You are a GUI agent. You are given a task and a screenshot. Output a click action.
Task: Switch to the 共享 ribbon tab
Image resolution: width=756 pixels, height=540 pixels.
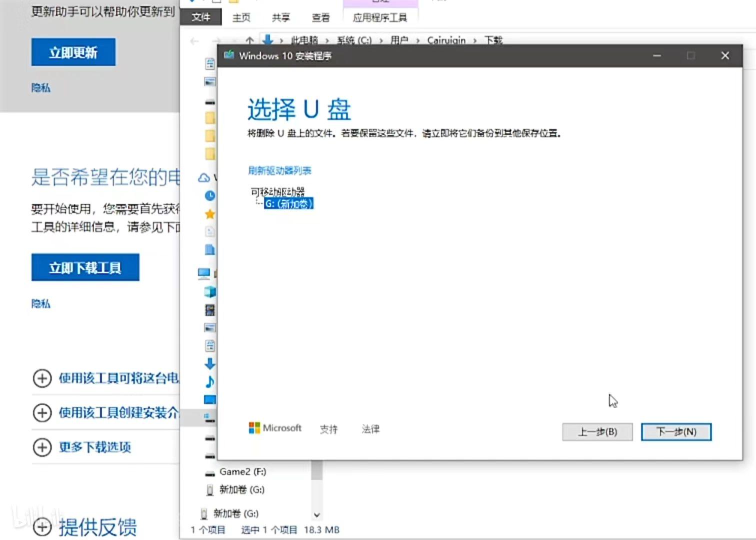point(281,17)
